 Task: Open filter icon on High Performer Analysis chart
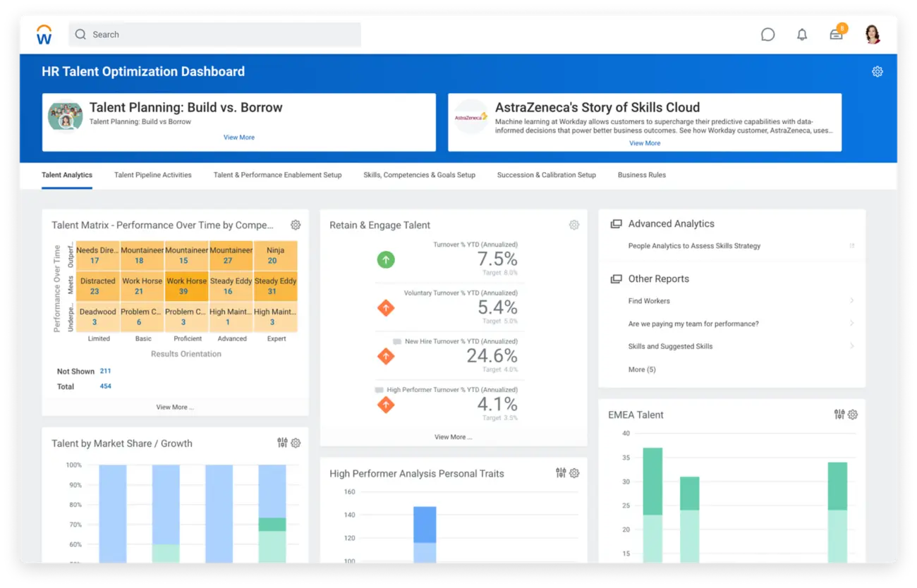pyautogui.click(x=561, y=473)
